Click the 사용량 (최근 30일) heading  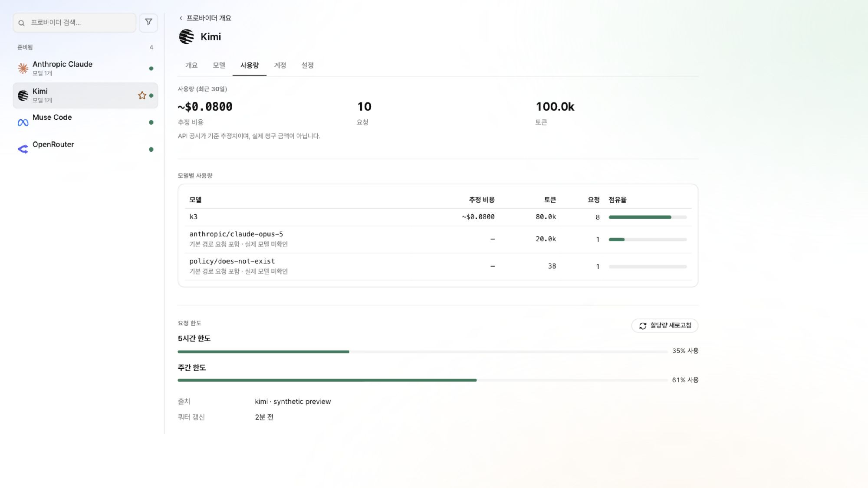click(x=202, y=89)
